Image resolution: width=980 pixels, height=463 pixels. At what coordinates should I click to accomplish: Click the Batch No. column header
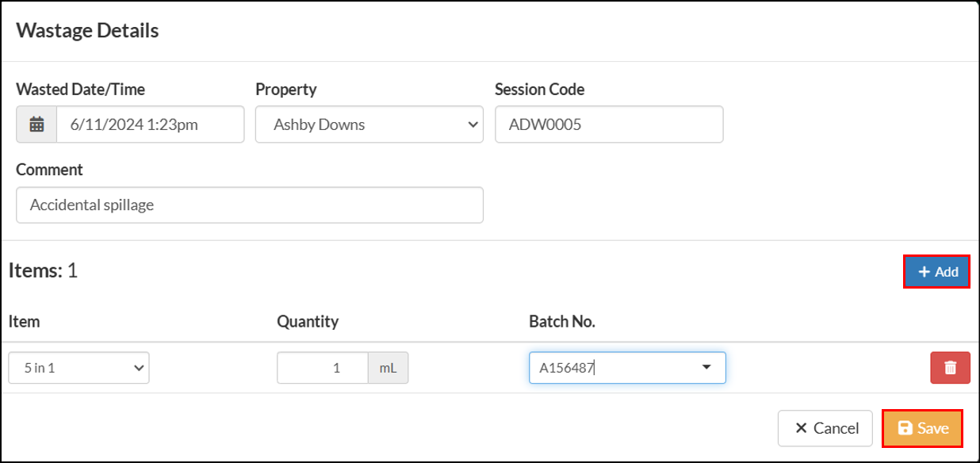tap(562, 321)
